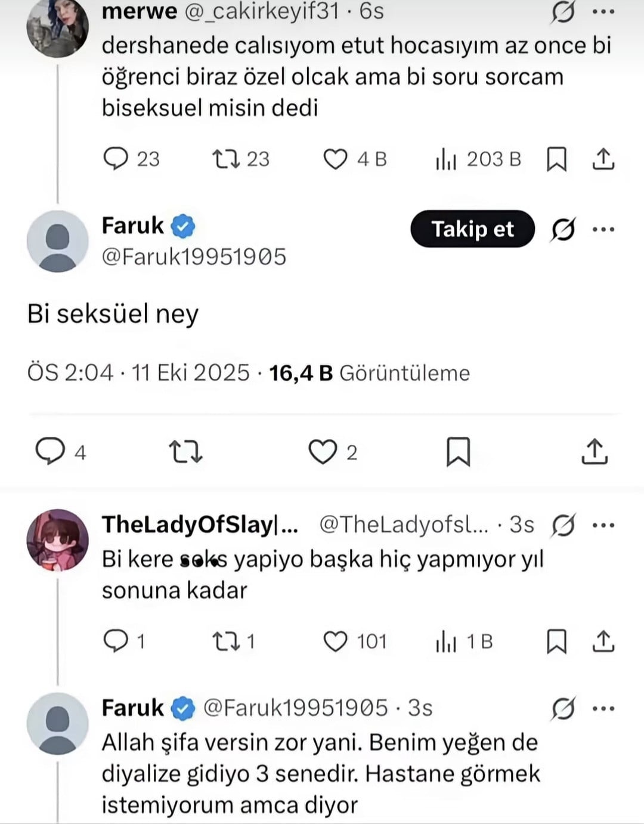Reply to merwe's tweet

(x=116, y=159)
